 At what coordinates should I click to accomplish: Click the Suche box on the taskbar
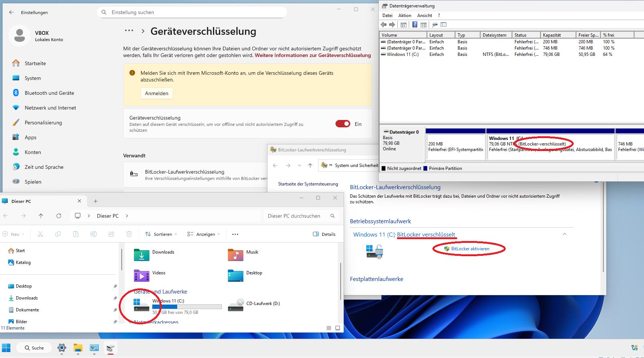(x=34, y=348)
